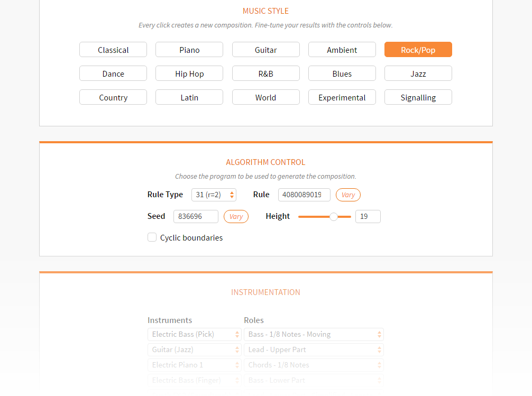This screenshot has width=532, height=396.
Task: Open the Guitar (Jazz) instrument dropdown
Action: (x=195, y=349)
